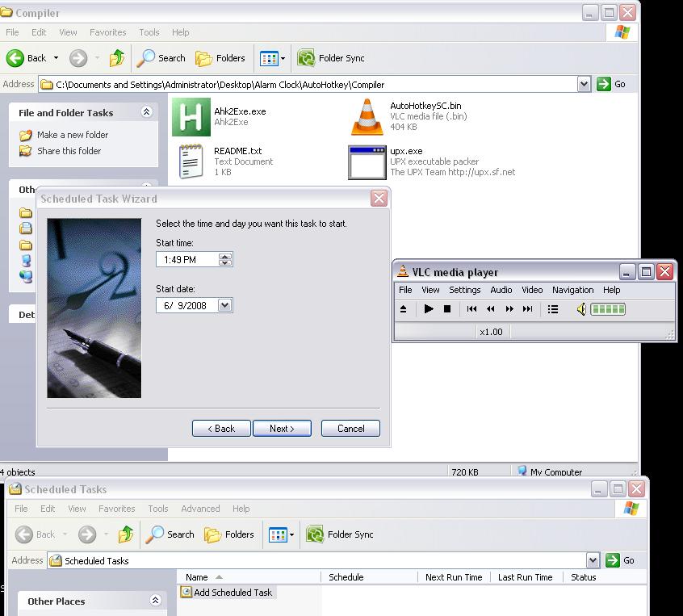Mute VLC audio via speaker icon
The width and height of the screenshot is (683, 616).
pos(580,309)
